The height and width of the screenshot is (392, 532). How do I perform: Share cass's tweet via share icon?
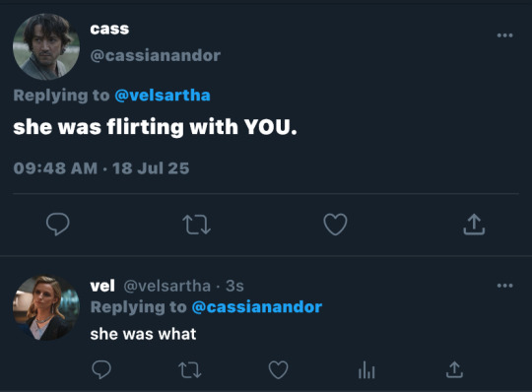pos(474,225)
